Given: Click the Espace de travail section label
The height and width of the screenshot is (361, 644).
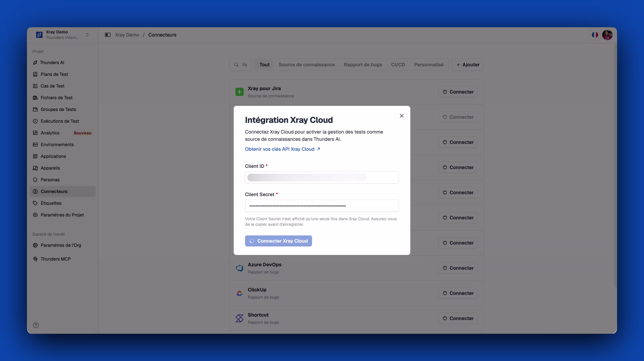Looking at the screenshot, I should pos(49,234).
